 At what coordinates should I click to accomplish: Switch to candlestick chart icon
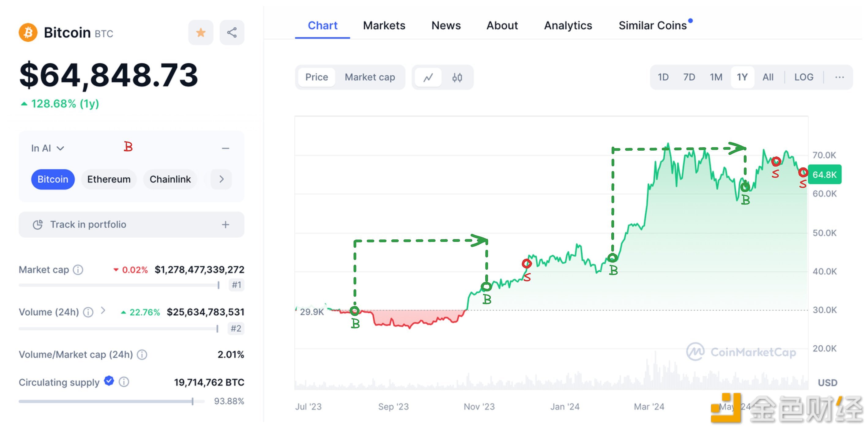(457, 77)
